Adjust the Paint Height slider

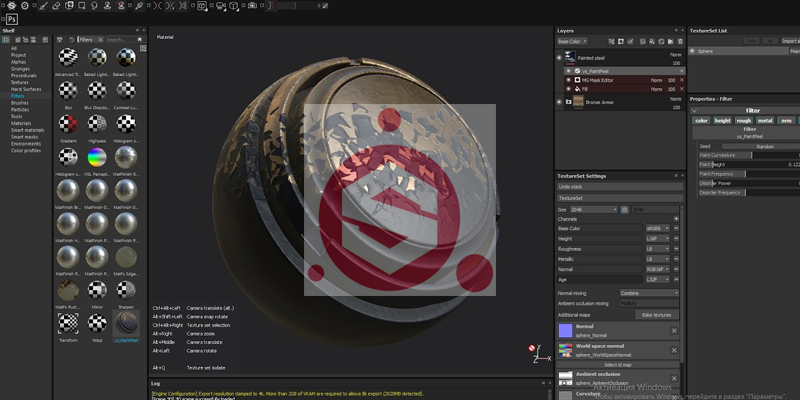point(749,165)
